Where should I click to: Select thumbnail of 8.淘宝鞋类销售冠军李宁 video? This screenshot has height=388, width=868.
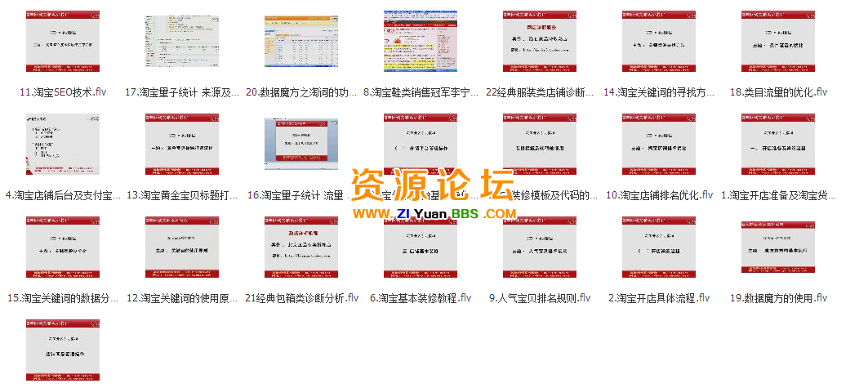point(421,41)
